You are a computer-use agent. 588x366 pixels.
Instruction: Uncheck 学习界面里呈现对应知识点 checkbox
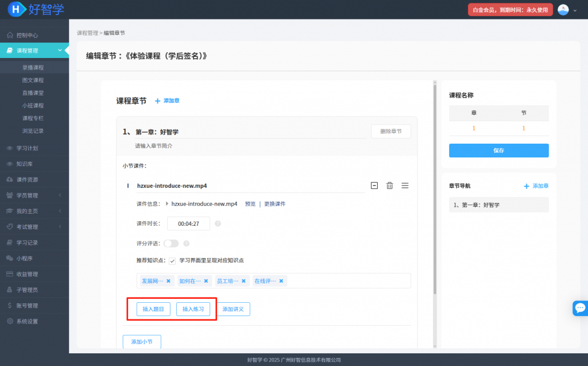click(x=172, y=261)
